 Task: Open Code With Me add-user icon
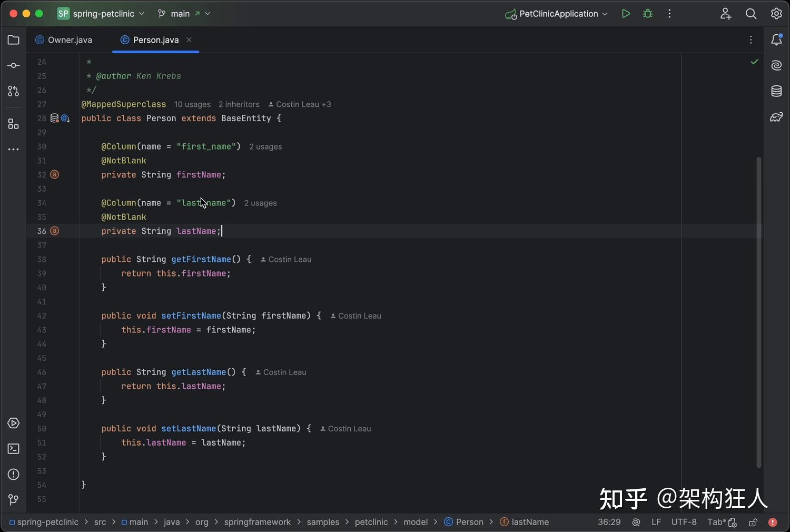tap(726, 14)
